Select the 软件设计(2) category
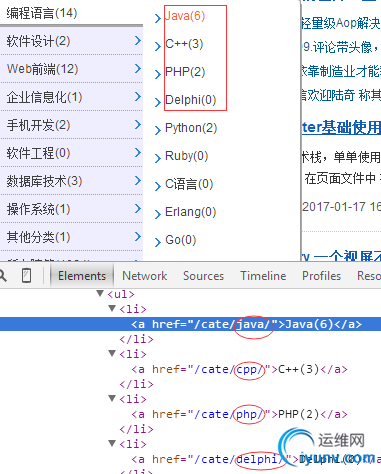The width and height of the screenshot is (381, 474). (38, 41)
